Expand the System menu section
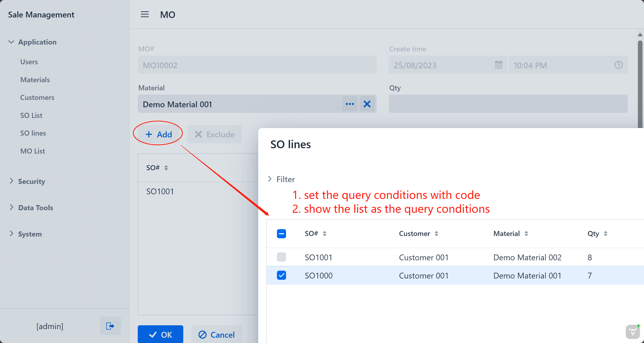The width and height of the screenshot is (644, 343). (25, 234)
